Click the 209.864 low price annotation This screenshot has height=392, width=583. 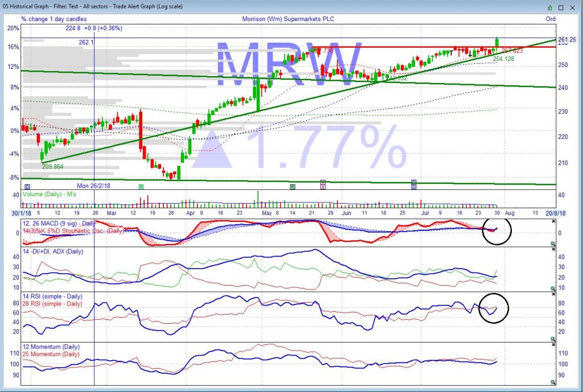point(52,167)
